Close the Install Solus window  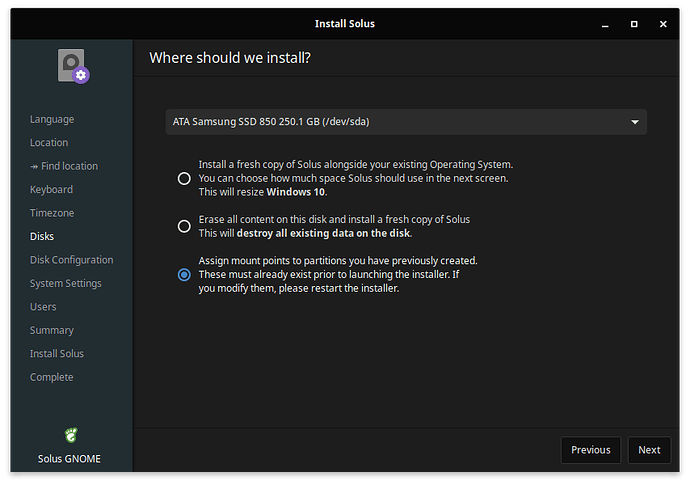(663, 24)
